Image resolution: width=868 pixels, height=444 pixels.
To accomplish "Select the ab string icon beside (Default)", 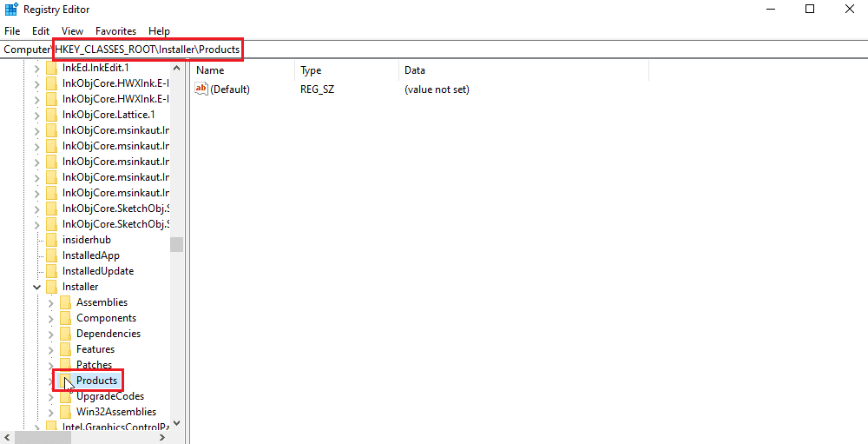I will [201, 89].
